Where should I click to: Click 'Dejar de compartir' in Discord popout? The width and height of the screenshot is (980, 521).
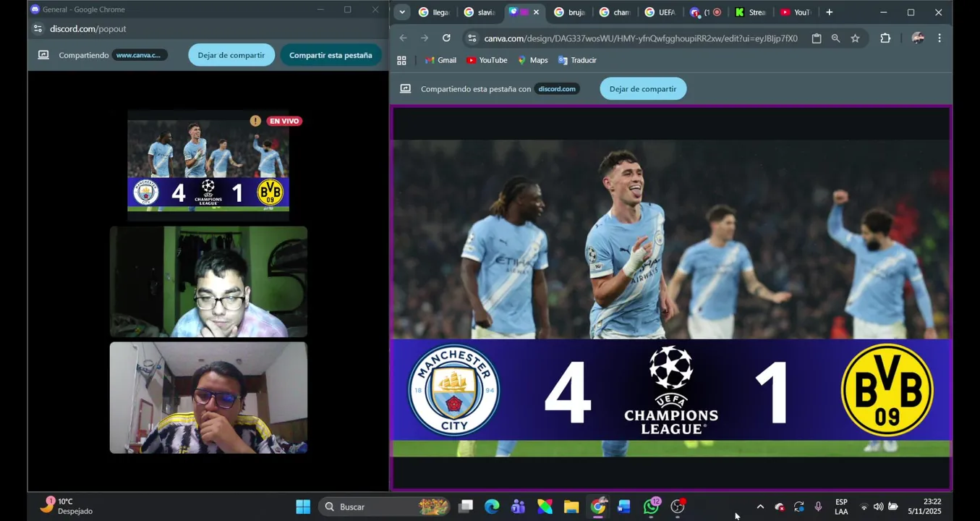click(231, 55)
